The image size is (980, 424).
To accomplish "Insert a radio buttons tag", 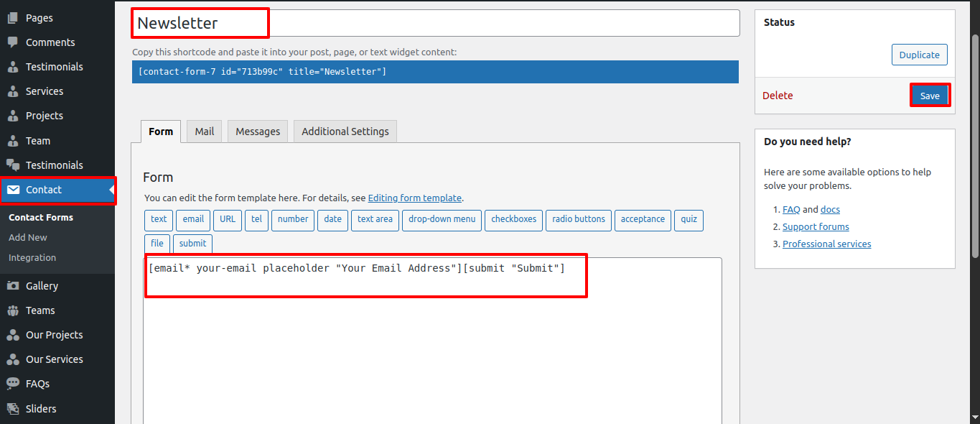I will point(579,220).
